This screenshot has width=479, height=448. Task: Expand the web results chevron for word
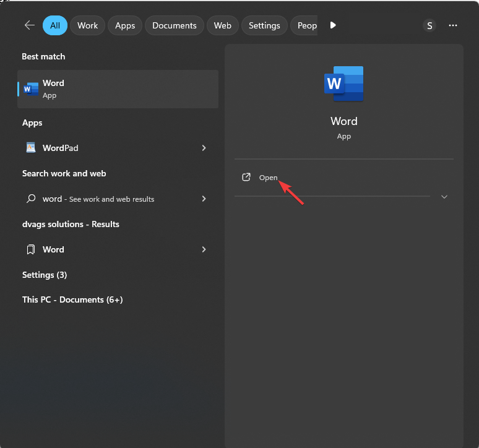[x=204, y=199]
